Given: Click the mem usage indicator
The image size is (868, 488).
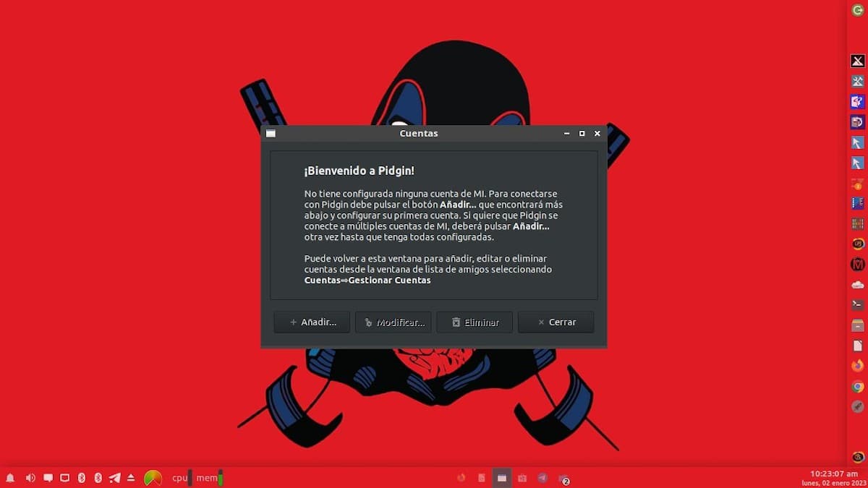Looking at the screenshot, I should [x=210, y=478].
